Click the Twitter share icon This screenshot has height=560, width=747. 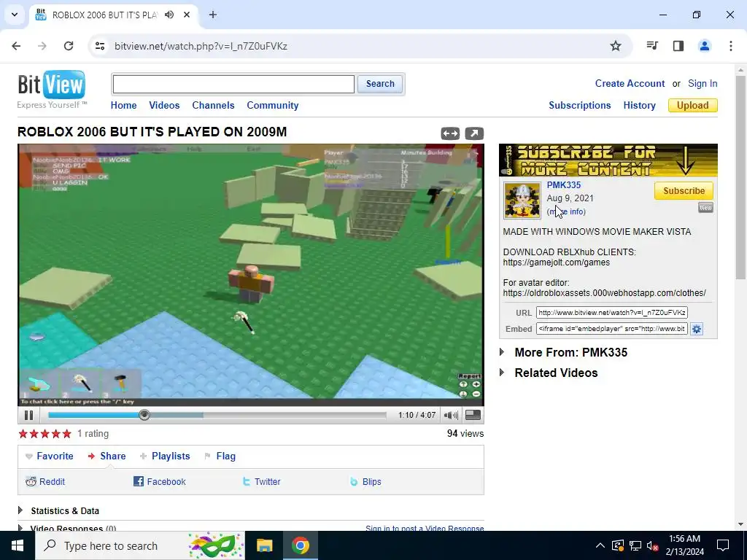[247, 481]
